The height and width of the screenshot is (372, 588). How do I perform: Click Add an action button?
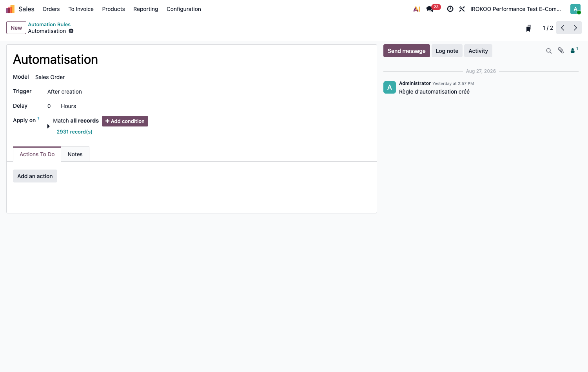tap(35, 176)
